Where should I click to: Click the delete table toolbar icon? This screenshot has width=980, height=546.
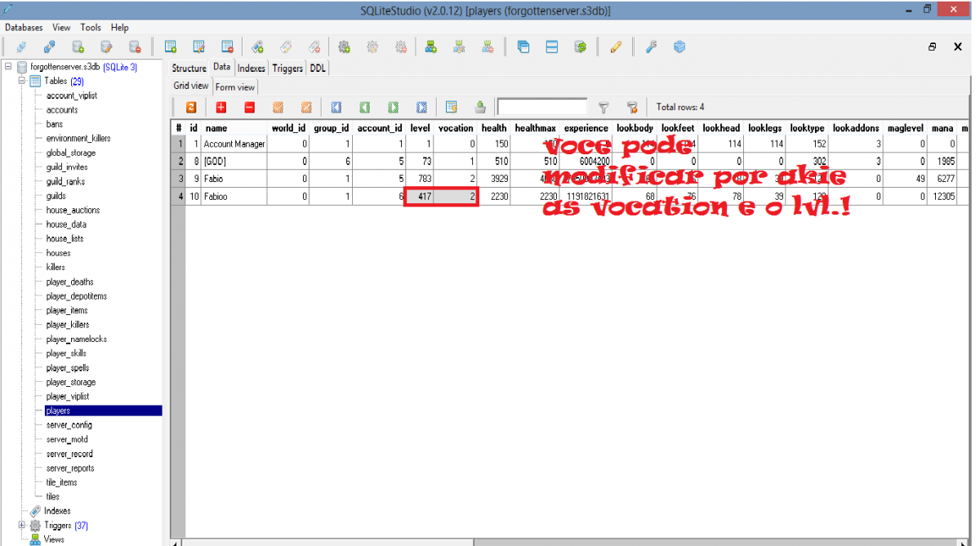227,47
